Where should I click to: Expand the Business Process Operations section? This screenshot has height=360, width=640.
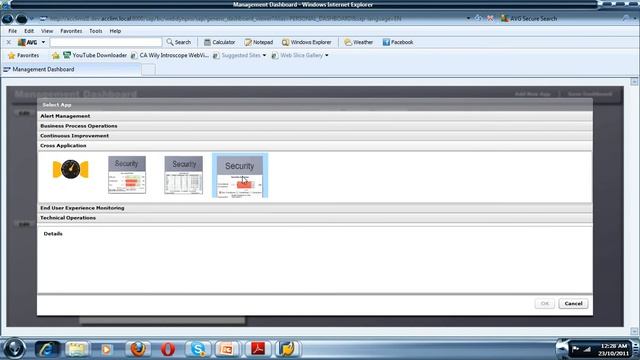315,126
